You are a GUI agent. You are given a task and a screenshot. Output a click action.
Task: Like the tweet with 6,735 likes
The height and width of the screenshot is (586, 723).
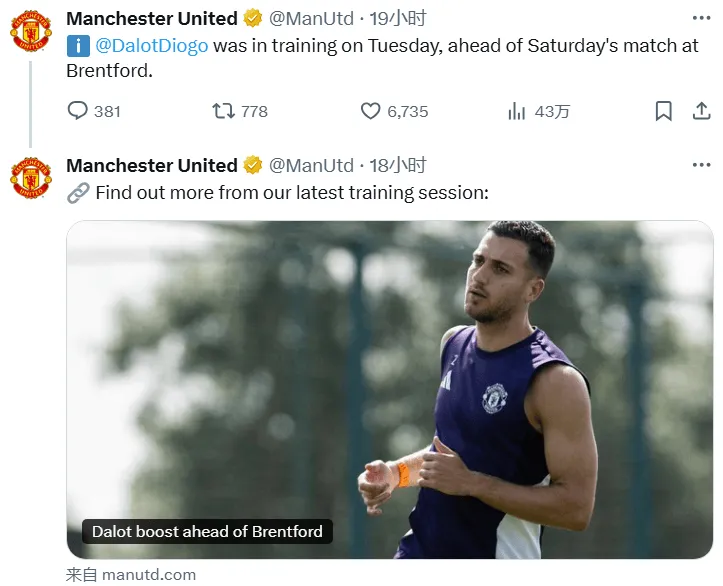[371, 111]
